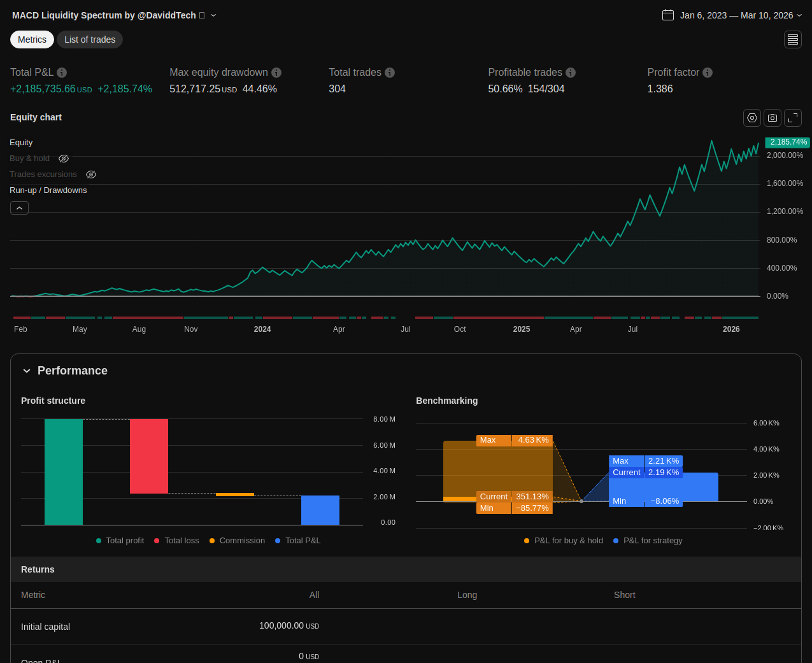
Task: Click the info icon beside Total P&L
Action: [62, 73]
